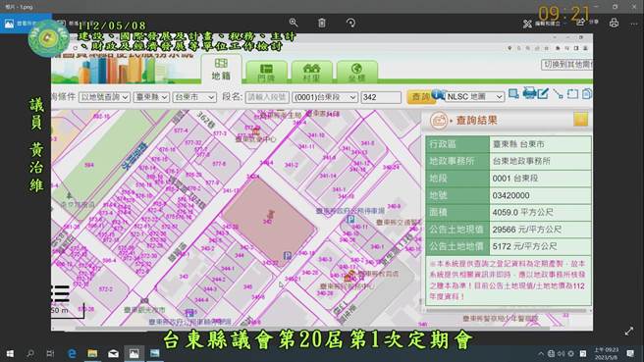Click the 5172 元/平方公尺 land price value

pyautogui.click(x=524, y=246)
